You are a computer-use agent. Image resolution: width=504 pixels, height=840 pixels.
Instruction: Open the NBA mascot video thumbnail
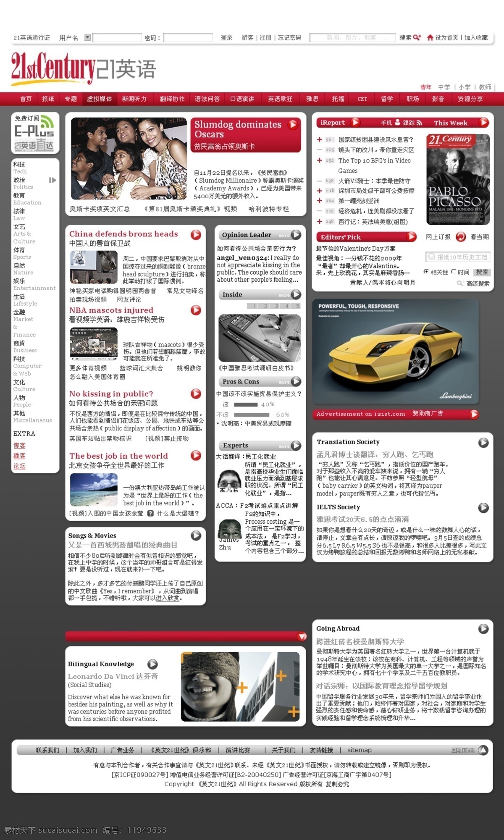pyautogui.click(x=94, y=344)
